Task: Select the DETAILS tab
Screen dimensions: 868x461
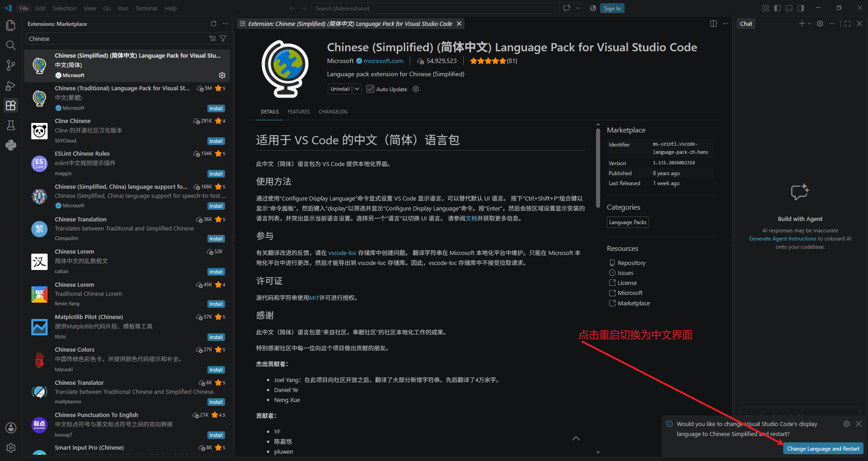Action: (270, 112)
